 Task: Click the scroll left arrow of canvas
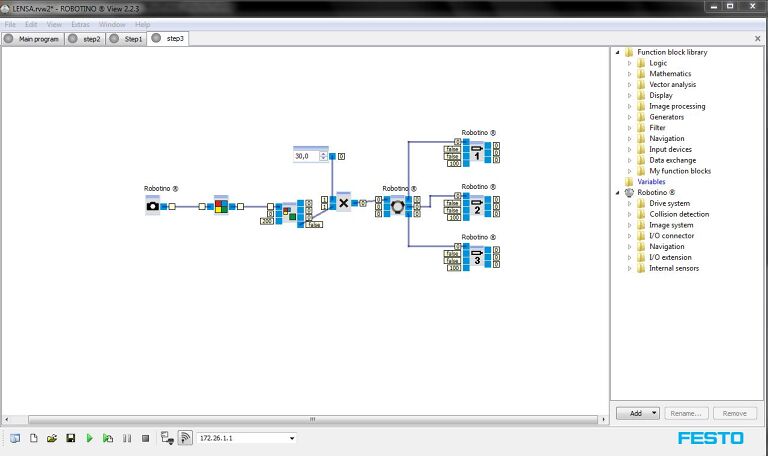[6, 420]
